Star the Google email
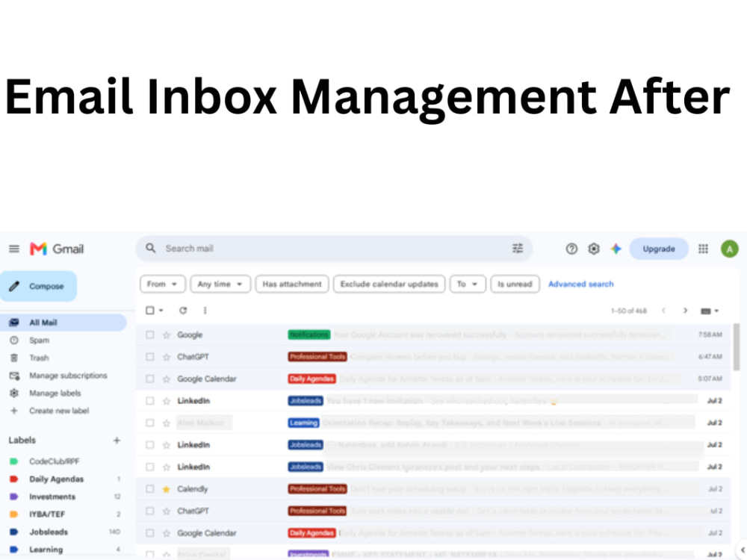747x560 pixels. 167,335
